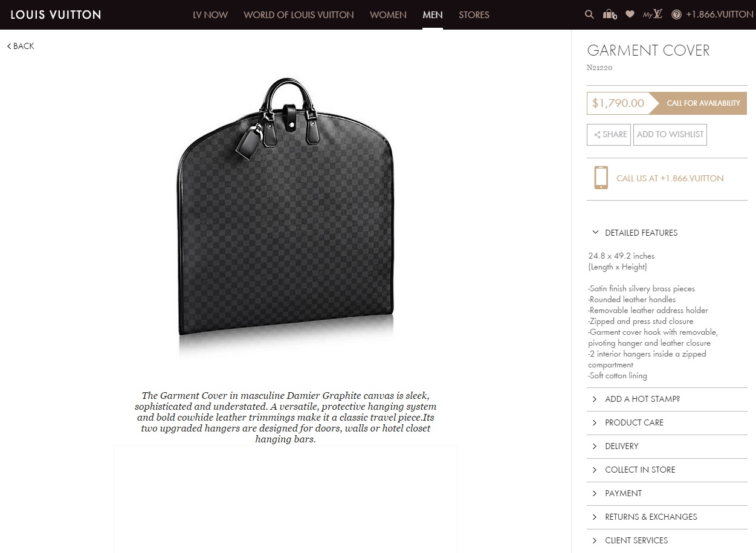Collapse the Detailed Features section
This screenshot has width=756, height=553.
tap(667, 233)
